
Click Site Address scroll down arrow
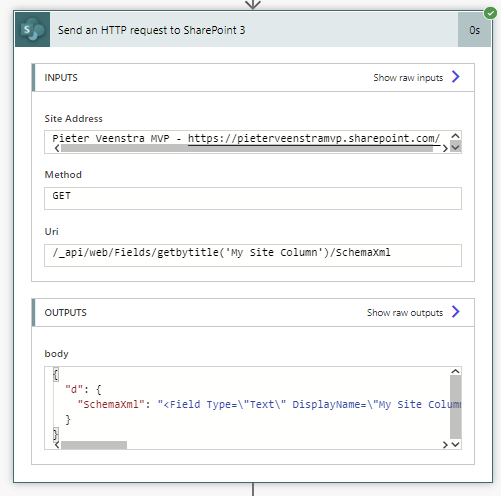tap(455, 147)
